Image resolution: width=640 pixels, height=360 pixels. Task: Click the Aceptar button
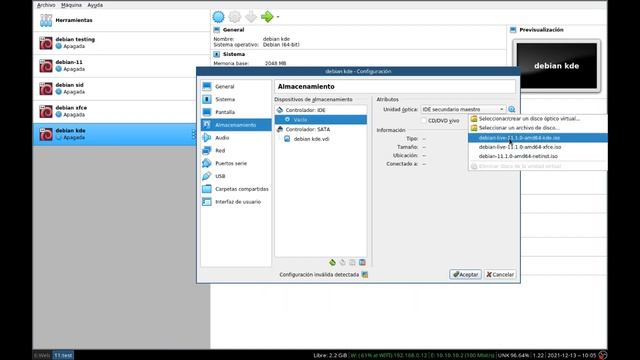click(x=465, y=275)
